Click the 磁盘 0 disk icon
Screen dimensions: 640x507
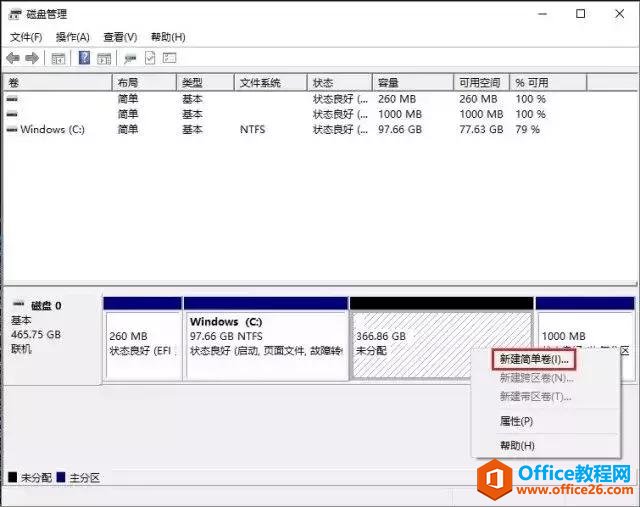(x=18, y=304)
